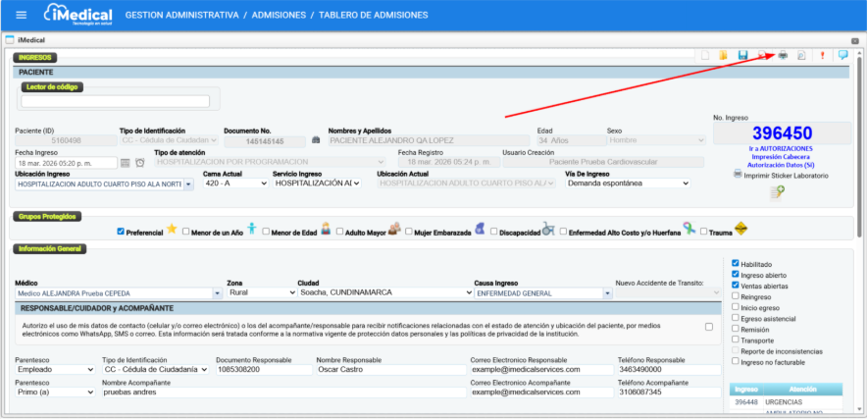
Task: Click the note with green plus icon
Action: point(778,192)
